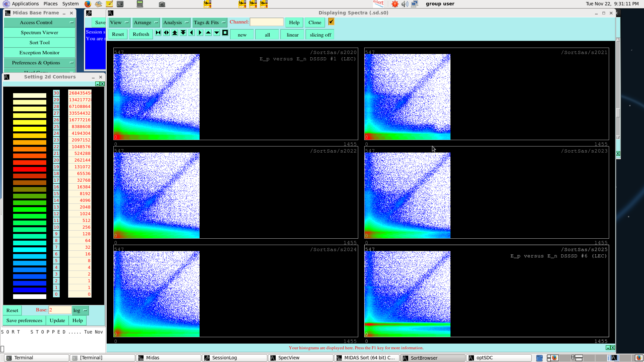
Task: Switch to SortBrowser in taskbar
Action: [433, 358]
